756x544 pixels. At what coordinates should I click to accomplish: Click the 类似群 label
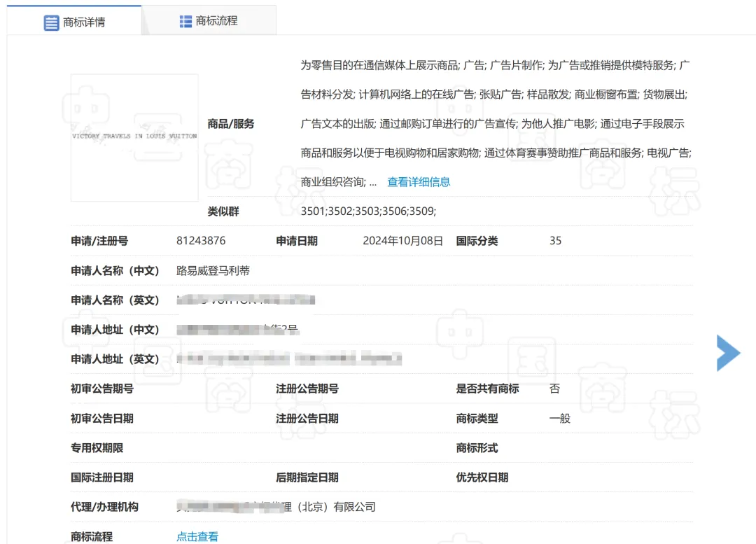click(x=223, y=211)
